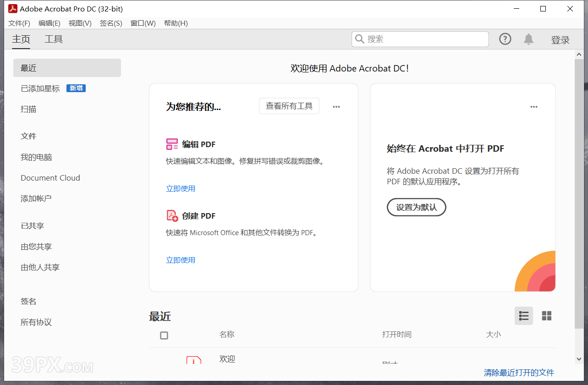Open more options on default PDF app card
This screenshot has width=588, height=385.
(x=534, y=107)
